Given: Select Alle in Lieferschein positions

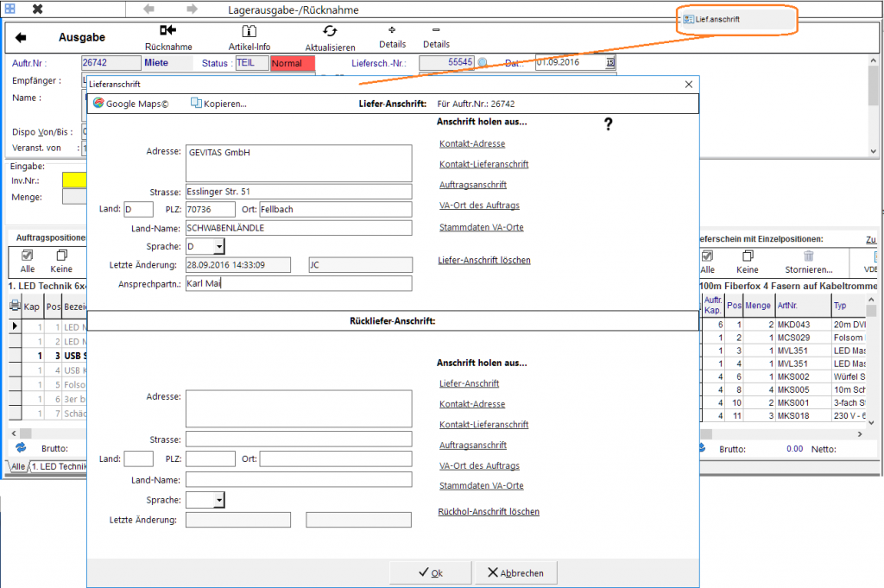Looking at the screenshot, I should [x=707, y=262].
